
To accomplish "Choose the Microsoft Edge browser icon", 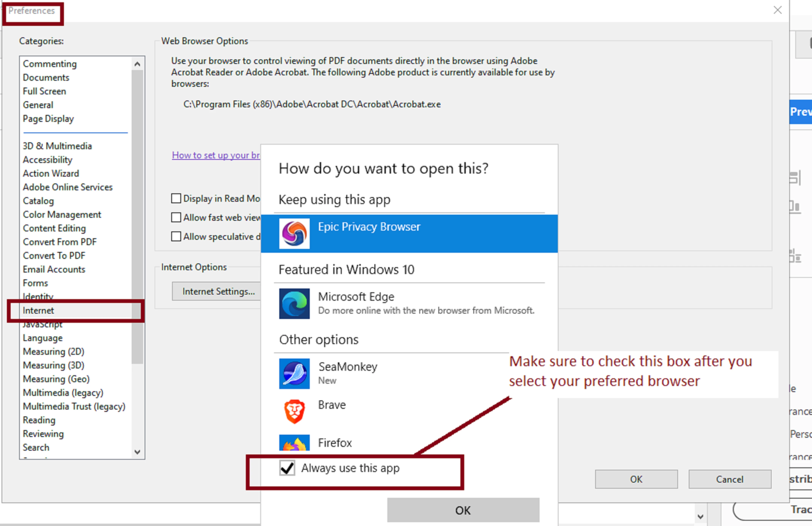I will [294, 304].
